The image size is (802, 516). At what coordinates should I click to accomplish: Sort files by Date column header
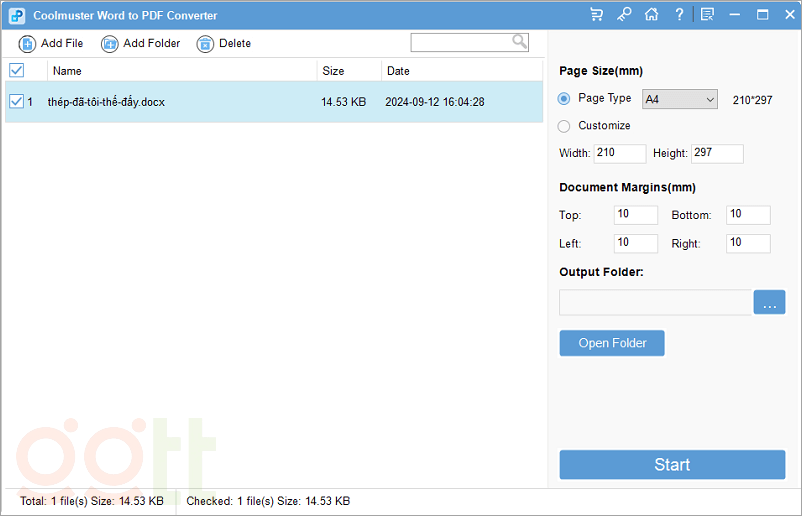coord(398,71)
